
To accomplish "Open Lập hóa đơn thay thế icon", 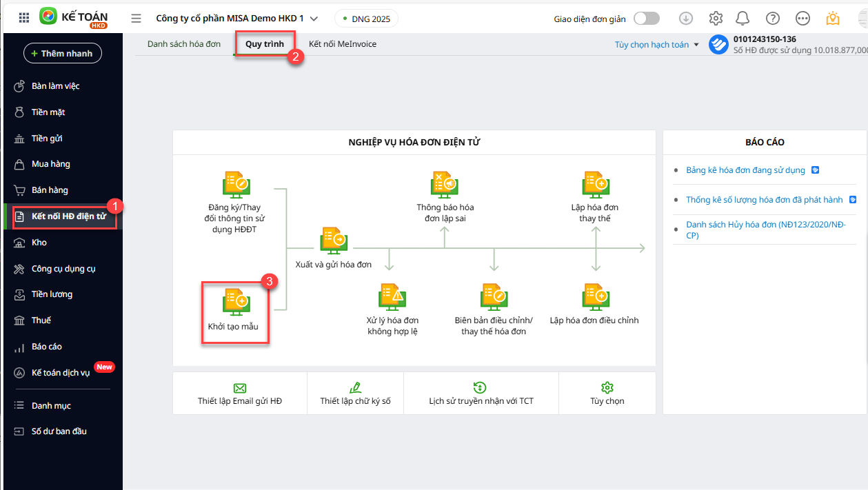I will click(594, 183).
